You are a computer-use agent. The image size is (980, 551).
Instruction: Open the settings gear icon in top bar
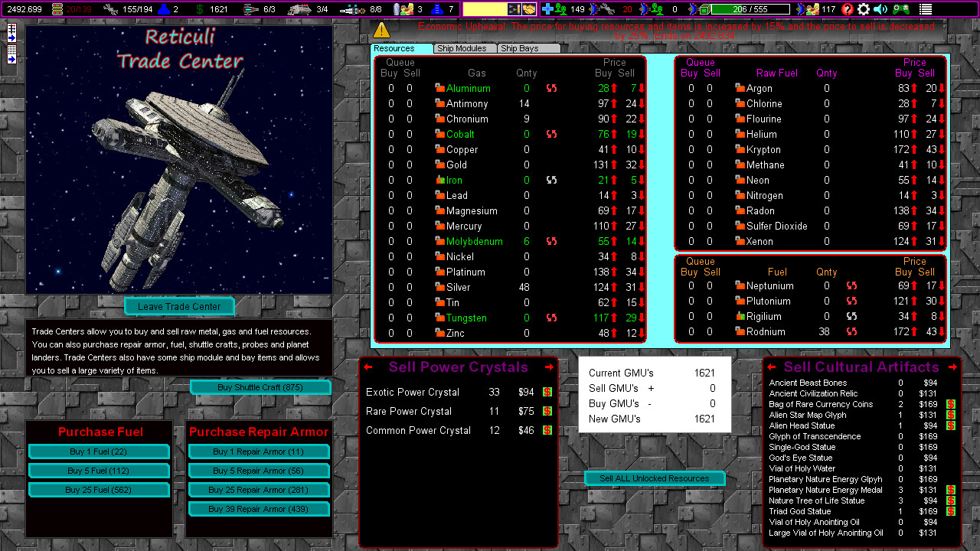(864, 10)
